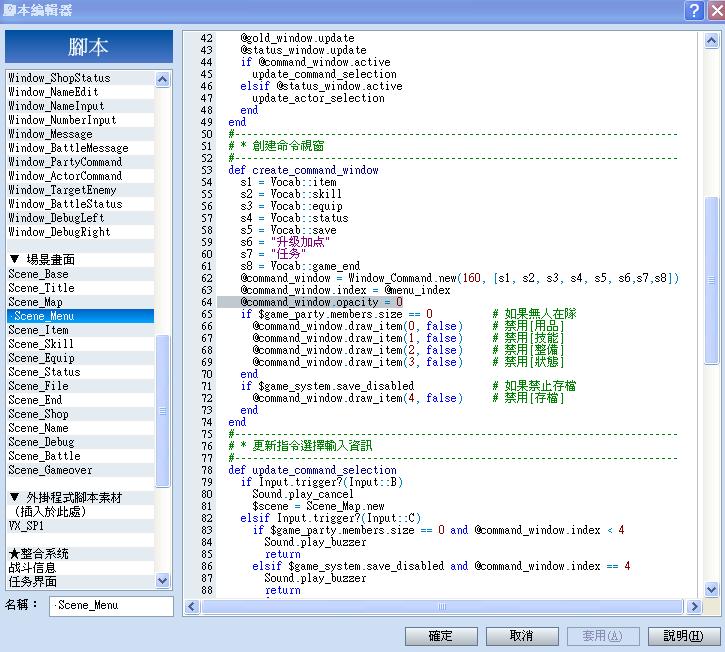Image resolution: width=725 pixels, height=652 pixels.
Task: Select Scene_End script
Action: pyautogui.click(x=80, y=400)
